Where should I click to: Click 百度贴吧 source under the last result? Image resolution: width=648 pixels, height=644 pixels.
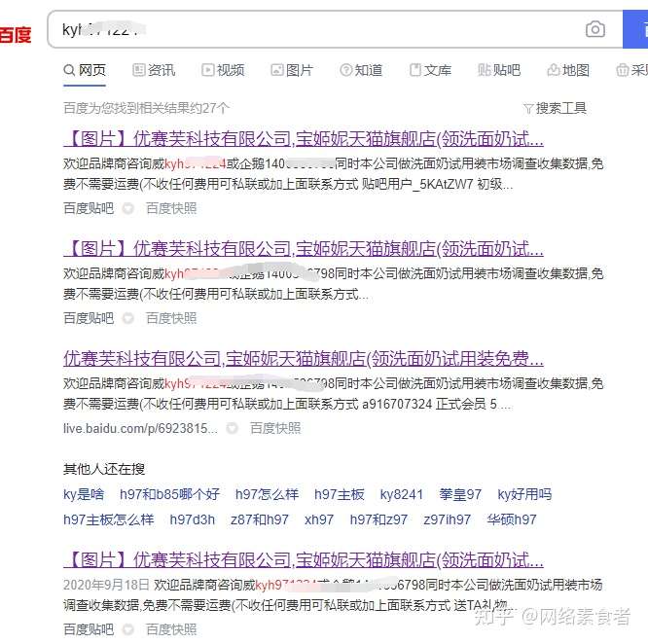pos(89,629)
